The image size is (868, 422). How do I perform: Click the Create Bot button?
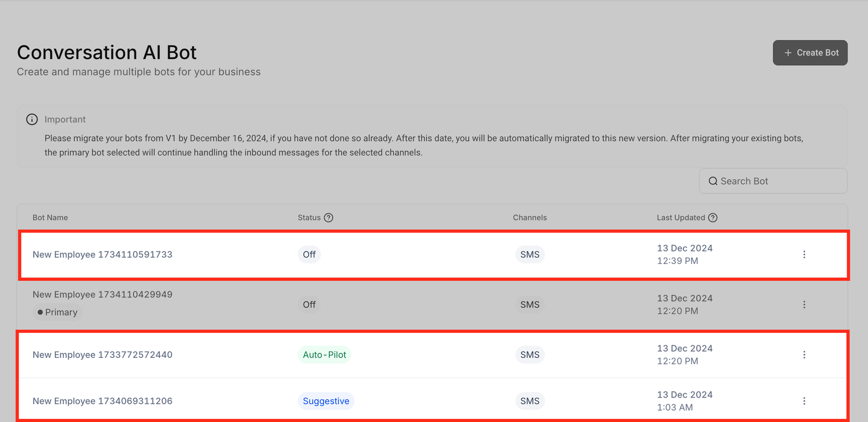(x=810, y=53)
